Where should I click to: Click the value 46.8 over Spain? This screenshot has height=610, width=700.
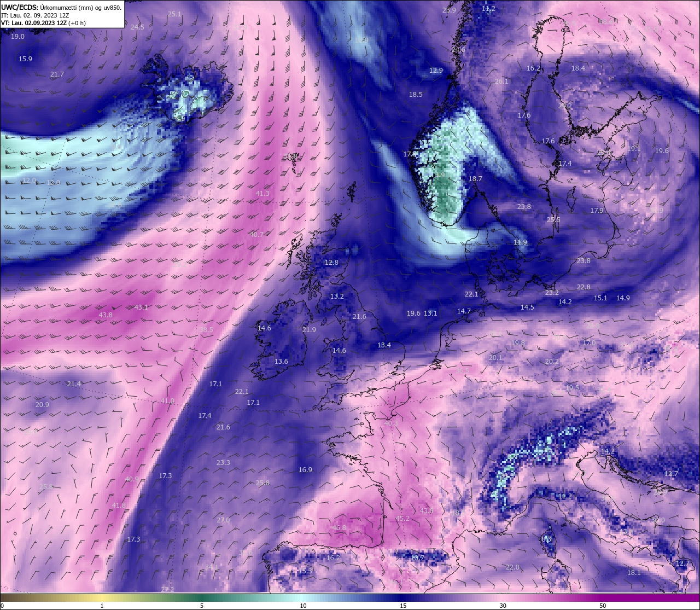[339, 528]
